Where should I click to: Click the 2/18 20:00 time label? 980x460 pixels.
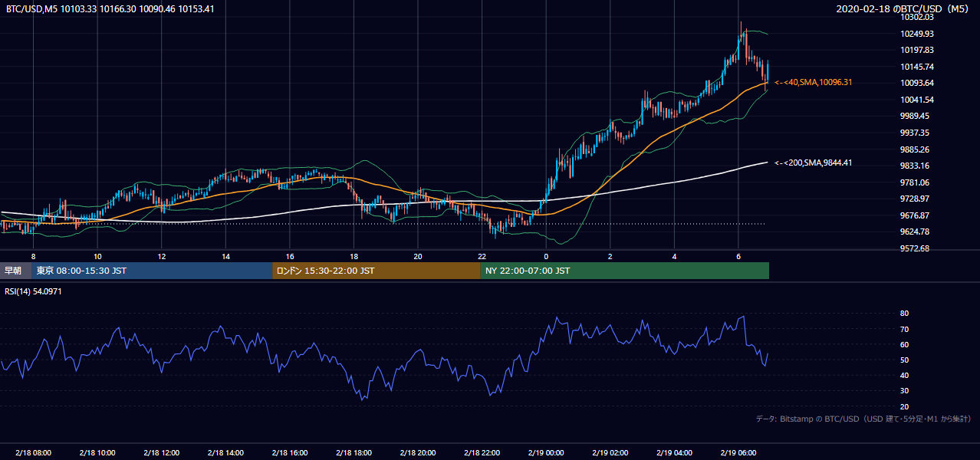pos(418,452)
